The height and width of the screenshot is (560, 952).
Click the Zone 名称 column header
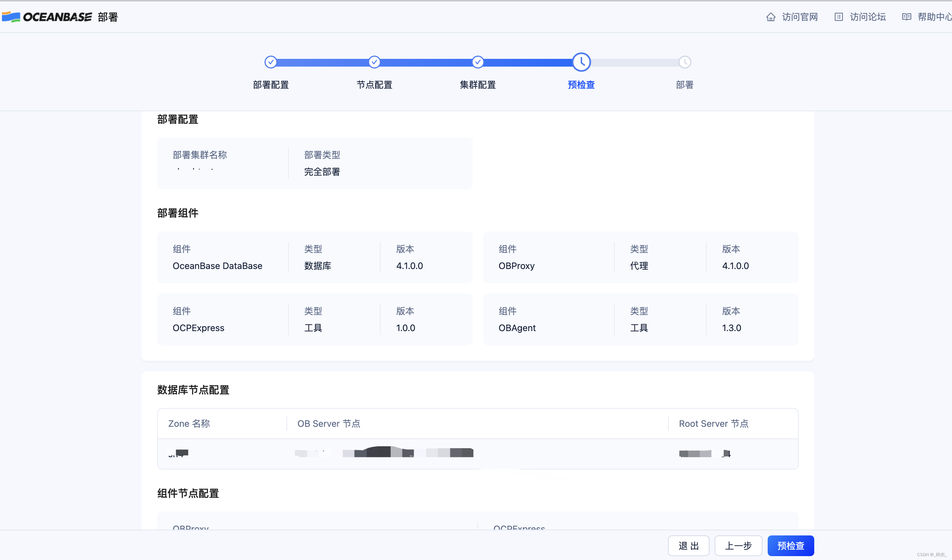(x=189, y=424)
